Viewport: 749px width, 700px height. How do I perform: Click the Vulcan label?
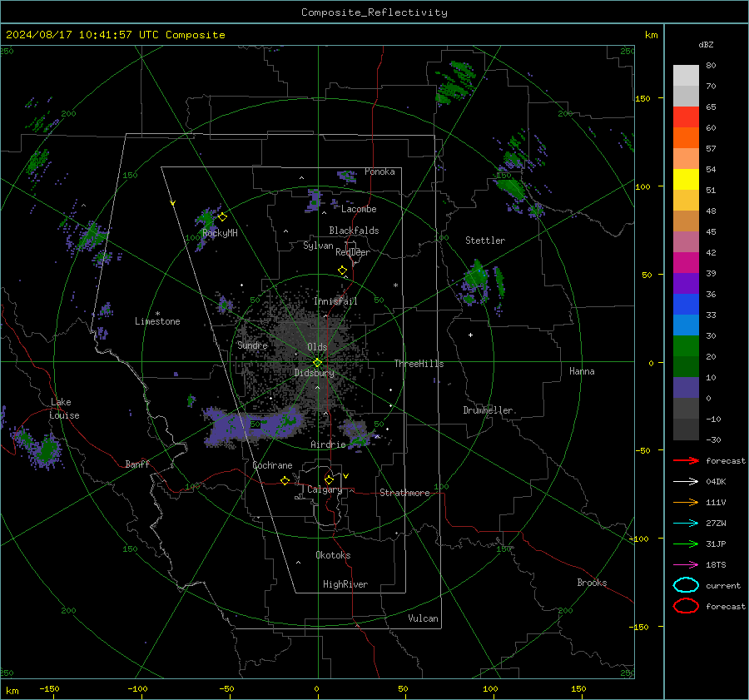pyautogui.click(x=423, y=618)
